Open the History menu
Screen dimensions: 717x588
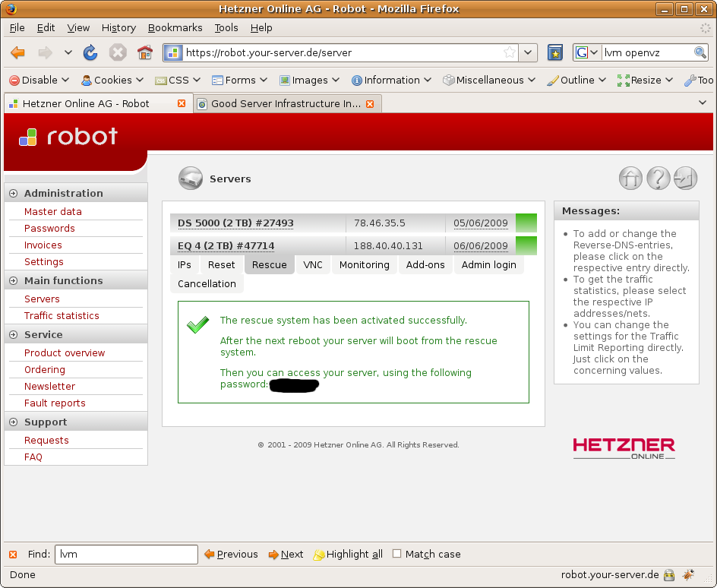click(118, 28)
